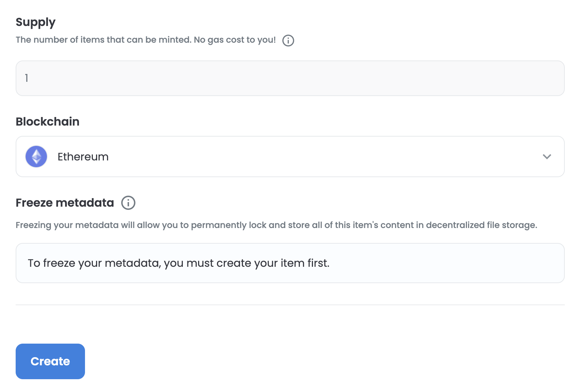This screenshot has width=579, height=392.
Task: Click the Blockchain heading label
Action: coord(48,122)
